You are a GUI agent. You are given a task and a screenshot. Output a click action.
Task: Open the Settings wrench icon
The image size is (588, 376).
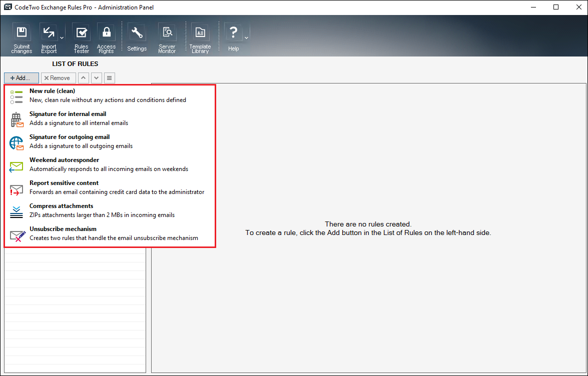pyautogui.click(x=137, y=33)
